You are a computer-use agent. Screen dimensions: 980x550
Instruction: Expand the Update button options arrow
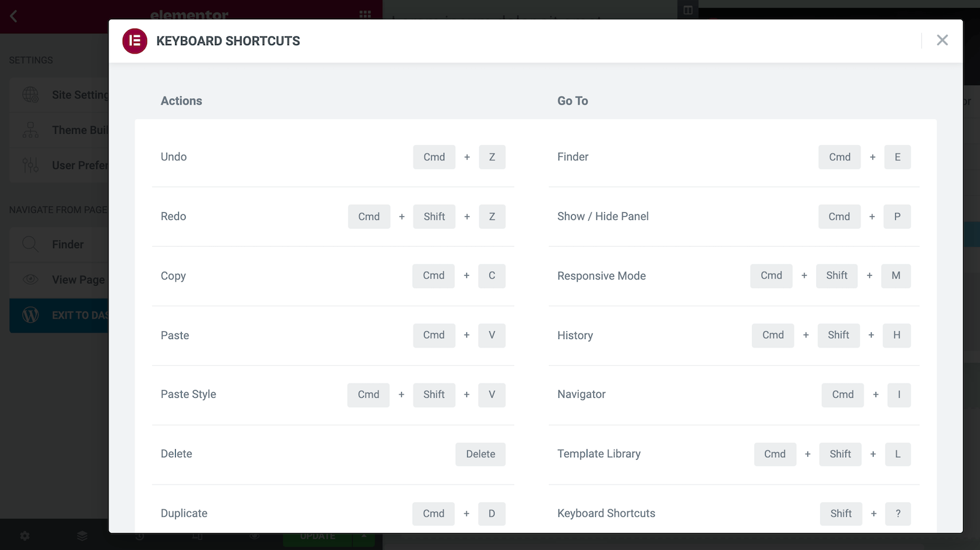(364, 537)
